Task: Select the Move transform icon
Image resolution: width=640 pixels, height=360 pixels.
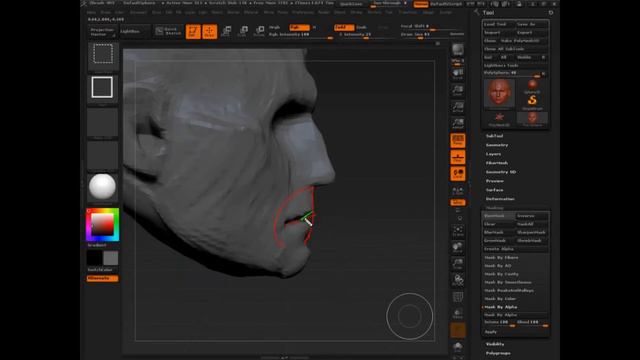Action: [226, 31]
